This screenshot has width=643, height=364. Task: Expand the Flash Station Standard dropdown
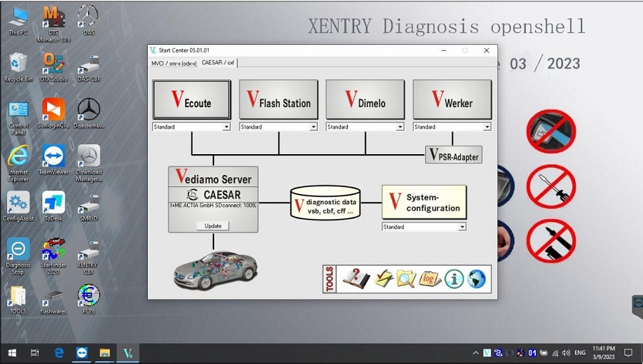coord(314,127)
